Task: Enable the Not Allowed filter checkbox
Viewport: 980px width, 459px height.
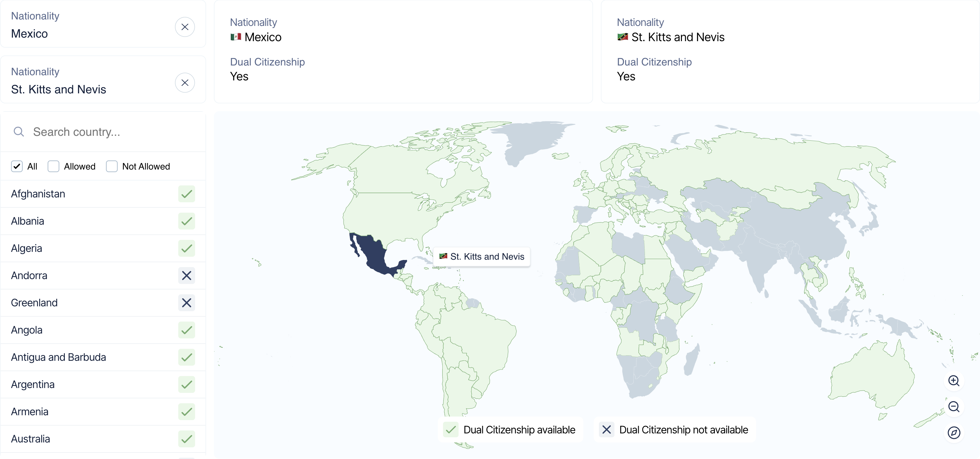Action: coord(111,166)
